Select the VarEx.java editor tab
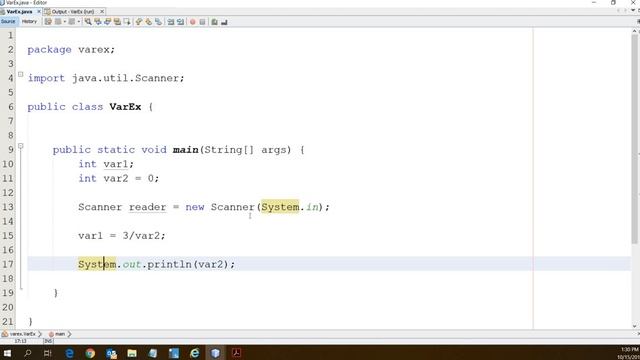Image resolution: width=640 pixels, height=360 pixels. point(19,11)
